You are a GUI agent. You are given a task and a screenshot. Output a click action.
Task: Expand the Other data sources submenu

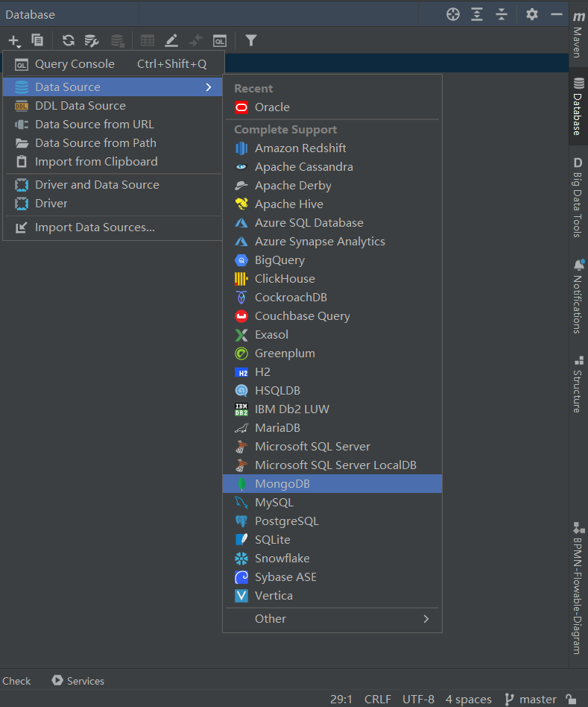point(332,618)
